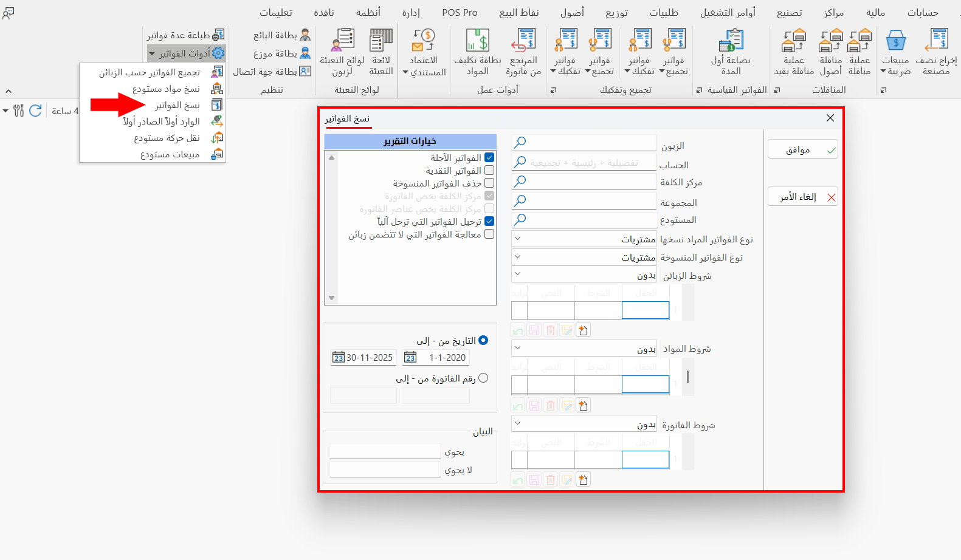Screen dimensions: 961x560
Task: Click search icon in المجموعة field
Action: pyautogui.click(x=520, y=200)
